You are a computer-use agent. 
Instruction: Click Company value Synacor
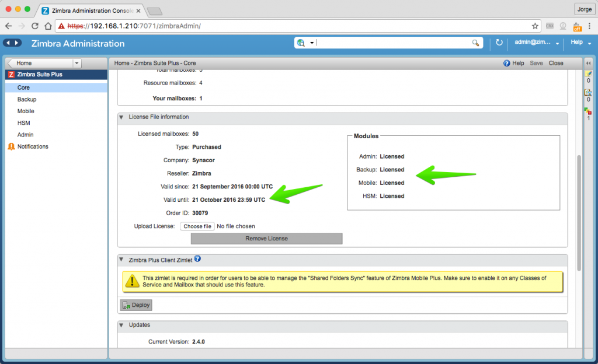(203, 160)
